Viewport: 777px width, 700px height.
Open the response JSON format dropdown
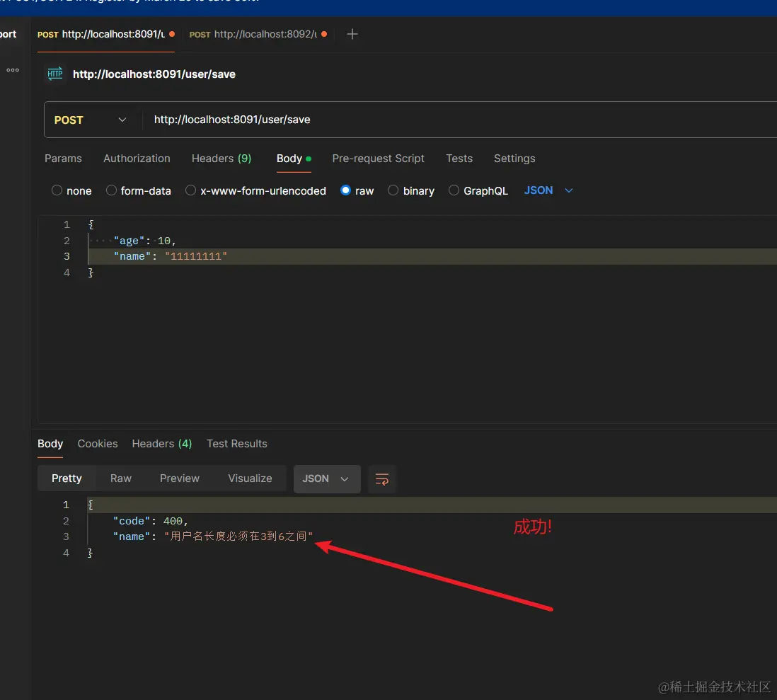(x=327, y=479)
